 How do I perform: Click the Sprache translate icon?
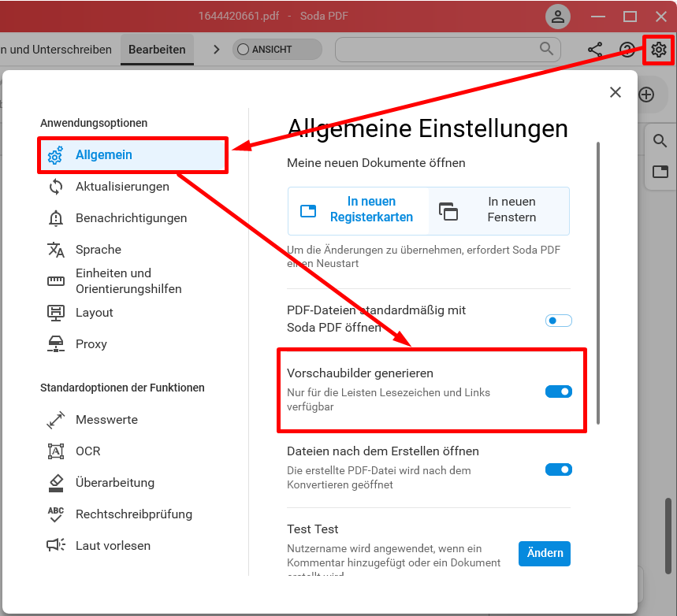click(x=56, y=250)
